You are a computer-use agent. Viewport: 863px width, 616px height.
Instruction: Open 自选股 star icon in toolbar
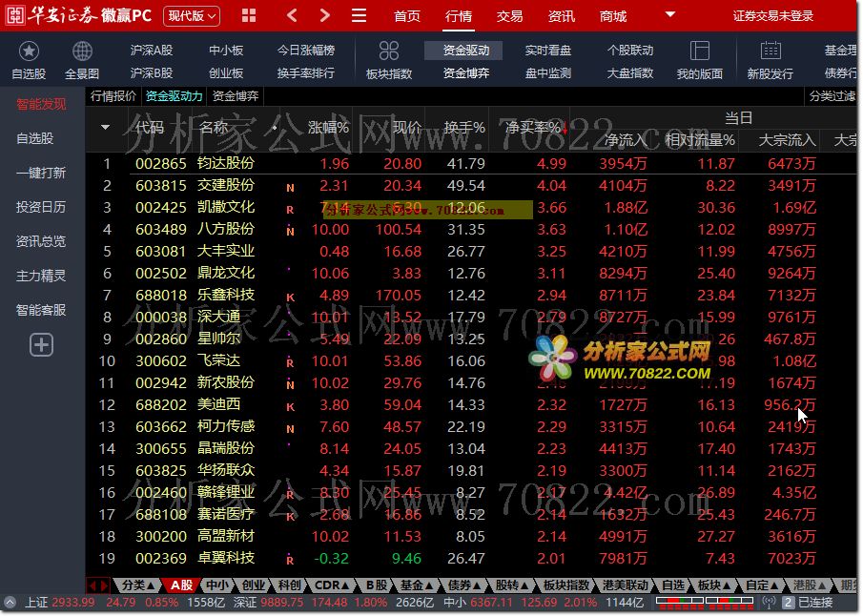click(x=29, y=51)
